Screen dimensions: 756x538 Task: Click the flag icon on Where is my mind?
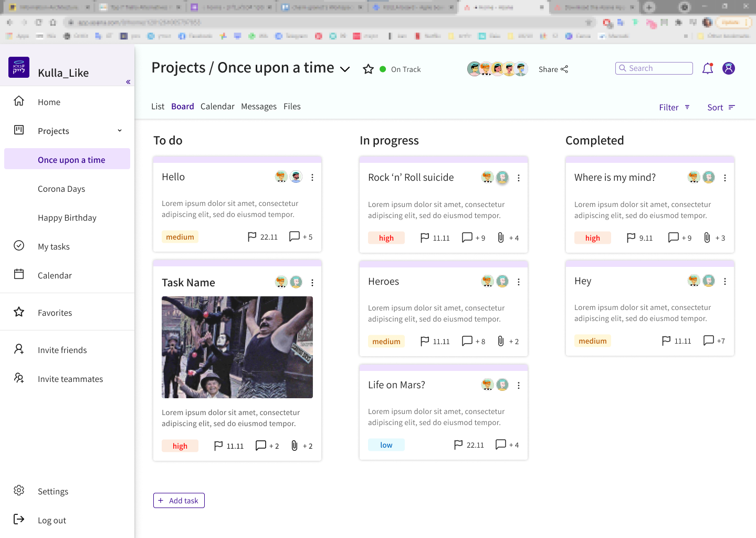tap(631, 237)
